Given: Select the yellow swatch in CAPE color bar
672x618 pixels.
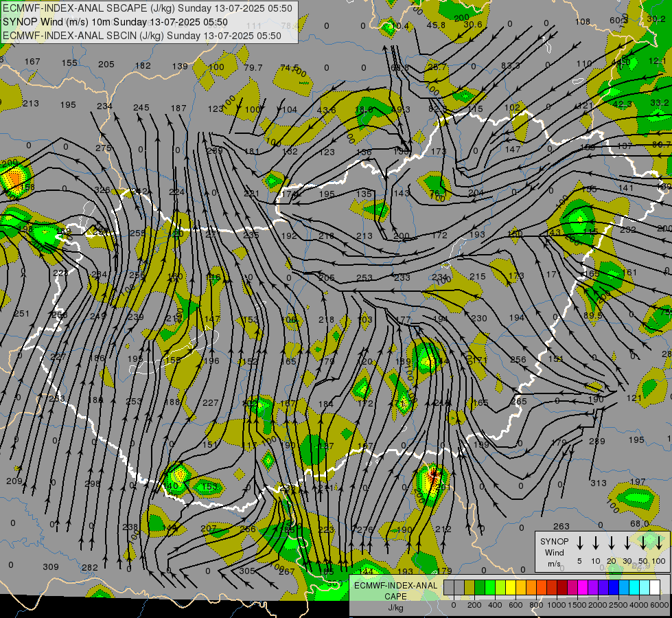Looking at the screenshot, I should click(511, 587).
